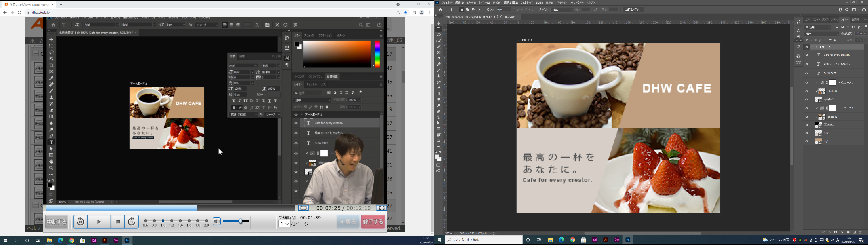Click the Home icon in Photoshop options bar
868x245 pixels.
(440, 10)
